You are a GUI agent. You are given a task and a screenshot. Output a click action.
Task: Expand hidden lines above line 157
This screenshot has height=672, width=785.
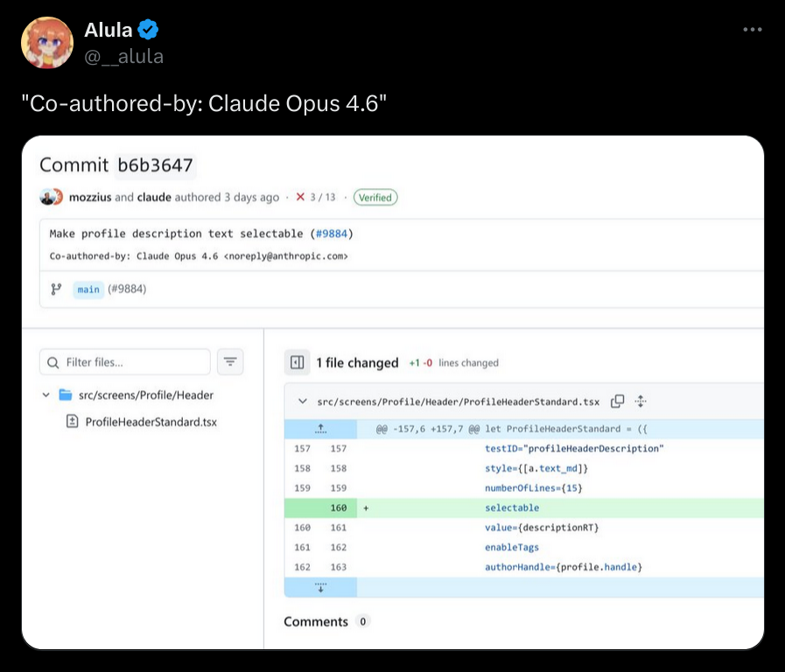pyautogui.click(x=320, y=429)
